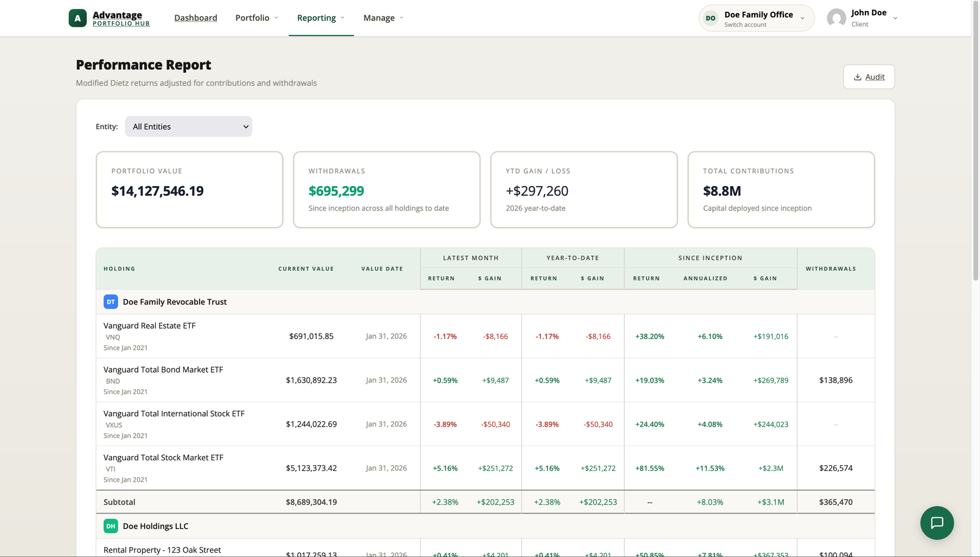
Task: Click the Latest Month group header
Action: tap(471, 258)
